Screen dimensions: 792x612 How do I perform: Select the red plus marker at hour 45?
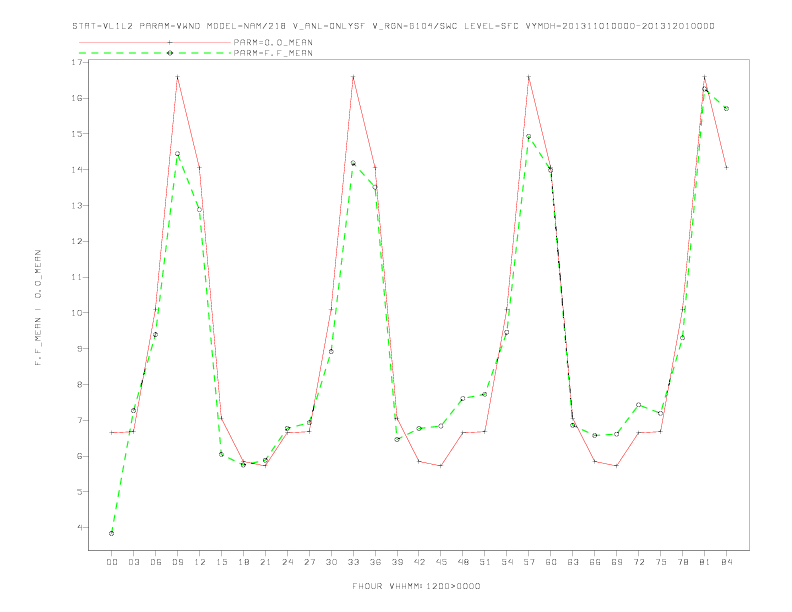441,466
